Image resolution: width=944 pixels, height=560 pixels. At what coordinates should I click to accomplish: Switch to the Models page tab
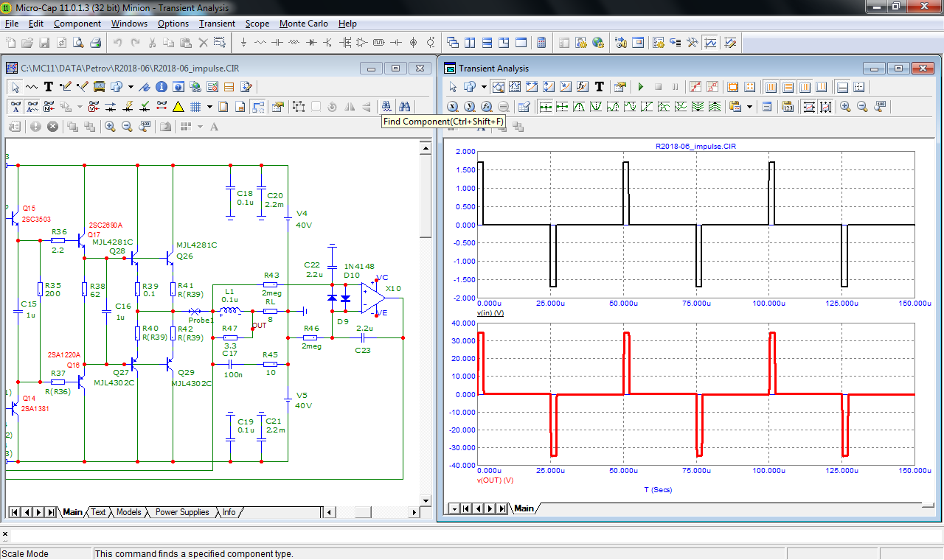(x=128, y=512)
